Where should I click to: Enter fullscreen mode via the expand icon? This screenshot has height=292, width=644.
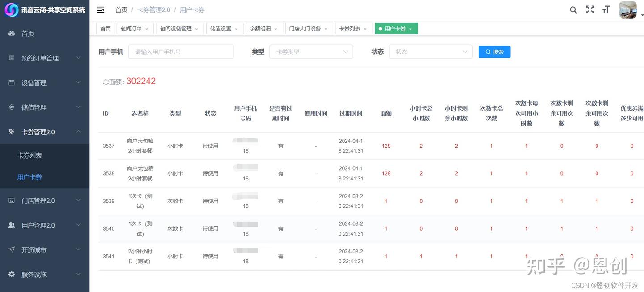[590, 10]
